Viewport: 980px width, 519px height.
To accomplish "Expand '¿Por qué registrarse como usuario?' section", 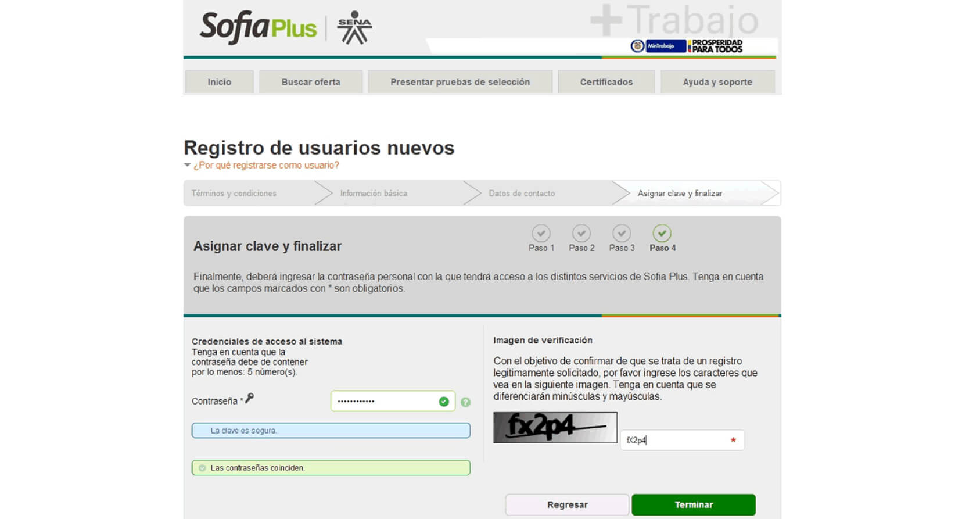I will tap(265, 166).
